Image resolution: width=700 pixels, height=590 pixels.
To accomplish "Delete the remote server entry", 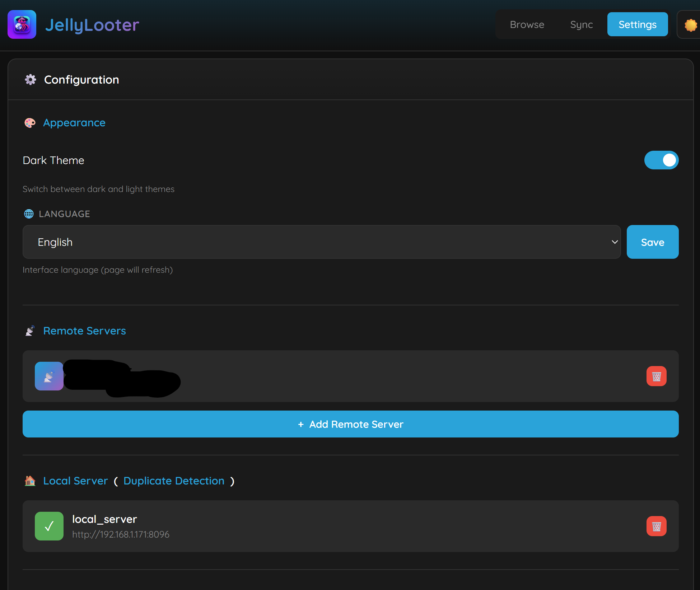I will [656, 376].
